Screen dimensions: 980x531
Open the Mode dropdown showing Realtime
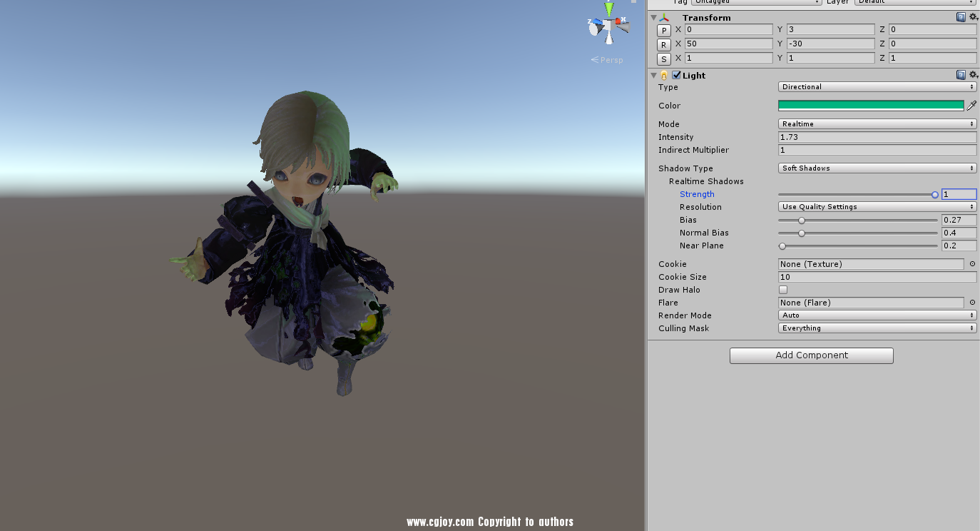pyautogui.click(x=877, y=124)
